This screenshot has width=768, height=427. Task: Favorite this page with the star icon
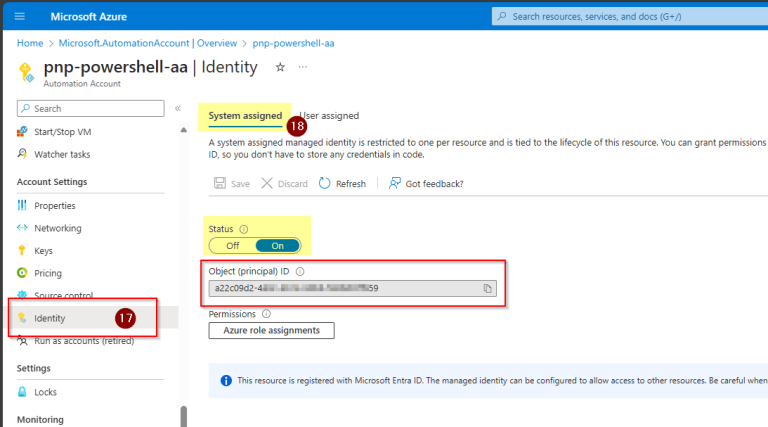(x=280, y=67)
